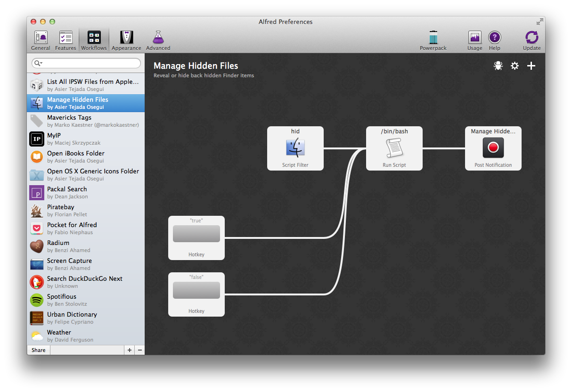The image size is (572, 392).
Task: Add a workflow with sidebar plus button
Action: pos(130,350)
